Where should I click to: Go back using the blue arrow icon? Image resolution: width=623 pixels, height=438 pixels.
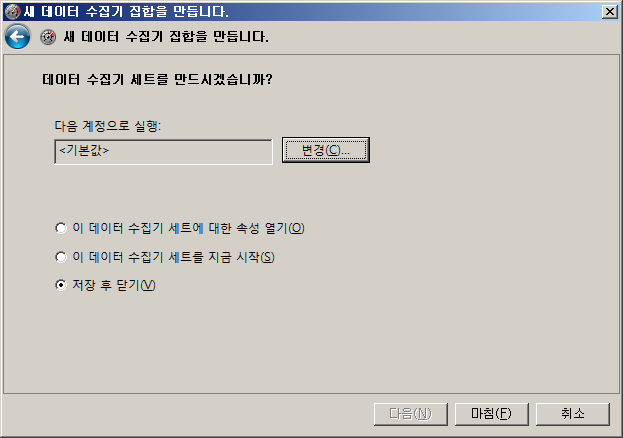(x=17, y=37)
